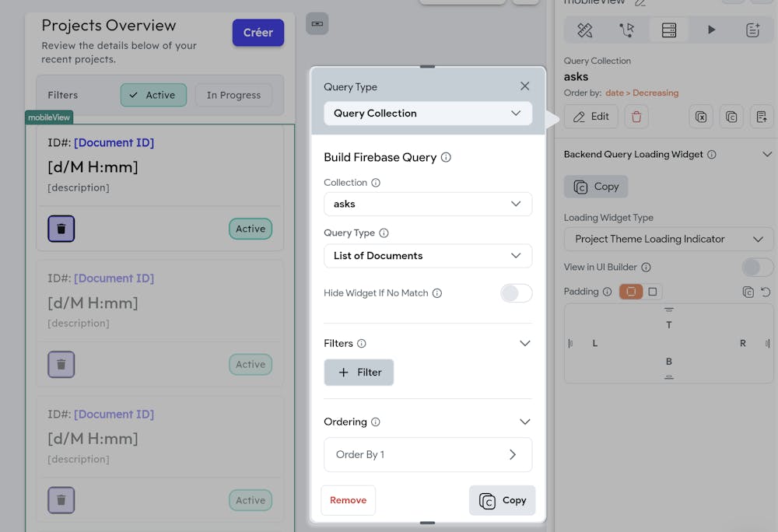Click info icon beside Ordering heading
This screenshot has height=532, width=778.
click(376, 422)
